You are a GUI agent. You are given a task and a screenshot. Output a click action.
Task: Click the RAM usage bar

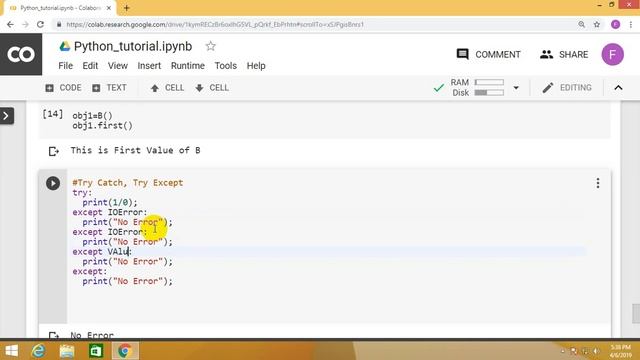click(489, 82)
